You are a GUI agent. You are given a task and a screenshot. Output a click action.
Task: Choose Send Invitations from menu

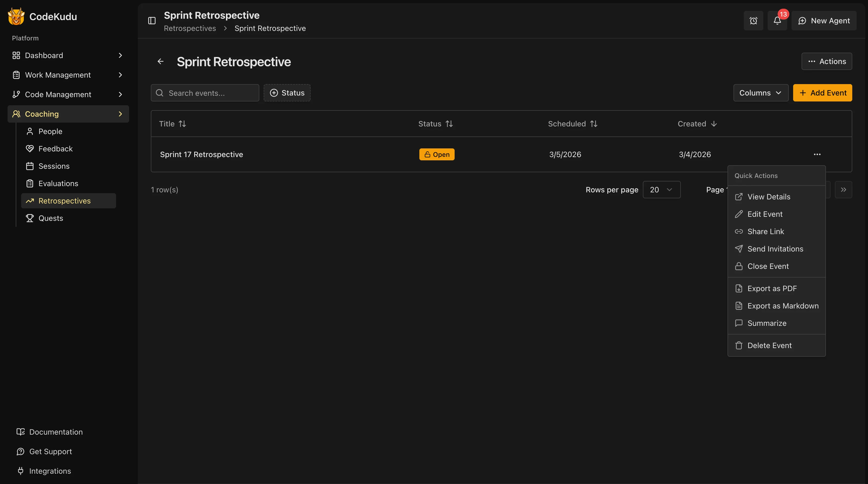pos(775,249)
